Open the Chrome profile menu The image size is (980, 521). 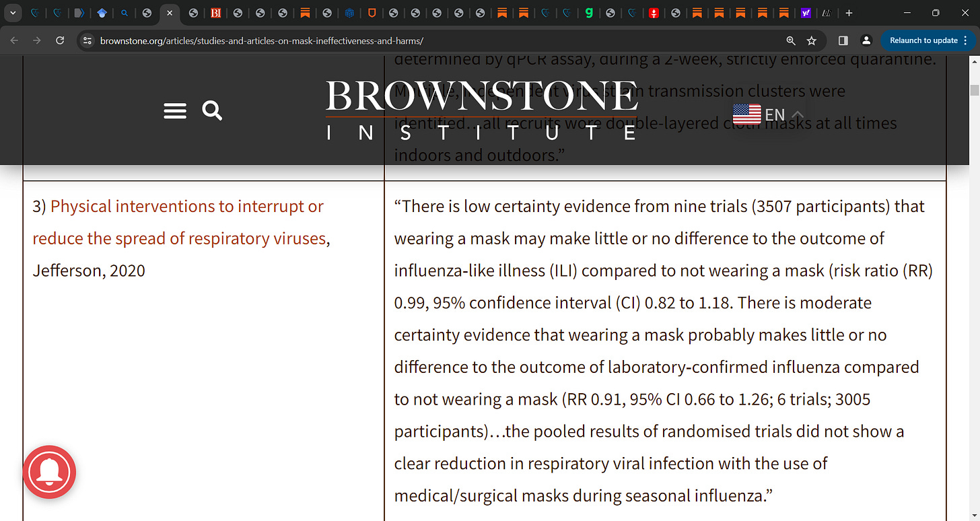click(x=866, y=40)
